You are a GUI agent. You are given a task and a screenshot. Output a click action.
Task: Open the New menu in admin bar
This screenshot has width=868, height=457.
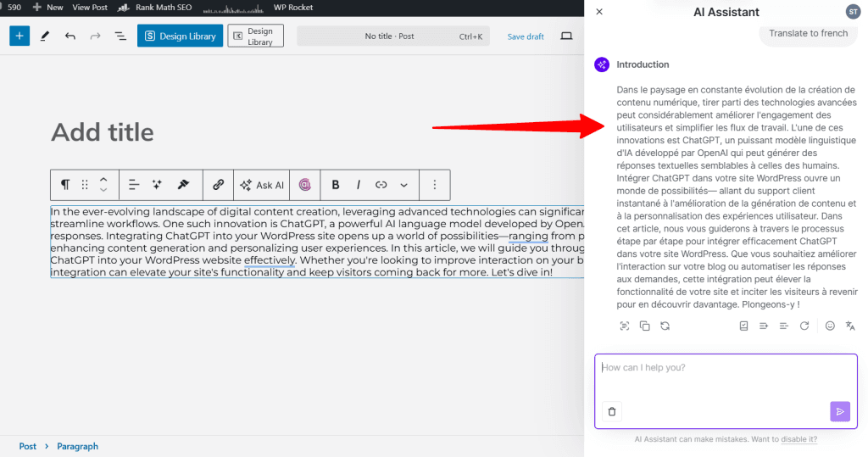coord(48,7)
